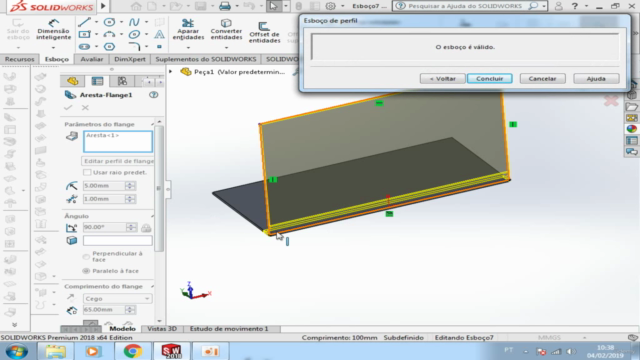Viewport: 640px width, 360px height.
Task: Open the Options gear icon
Action: click(331, 6)
